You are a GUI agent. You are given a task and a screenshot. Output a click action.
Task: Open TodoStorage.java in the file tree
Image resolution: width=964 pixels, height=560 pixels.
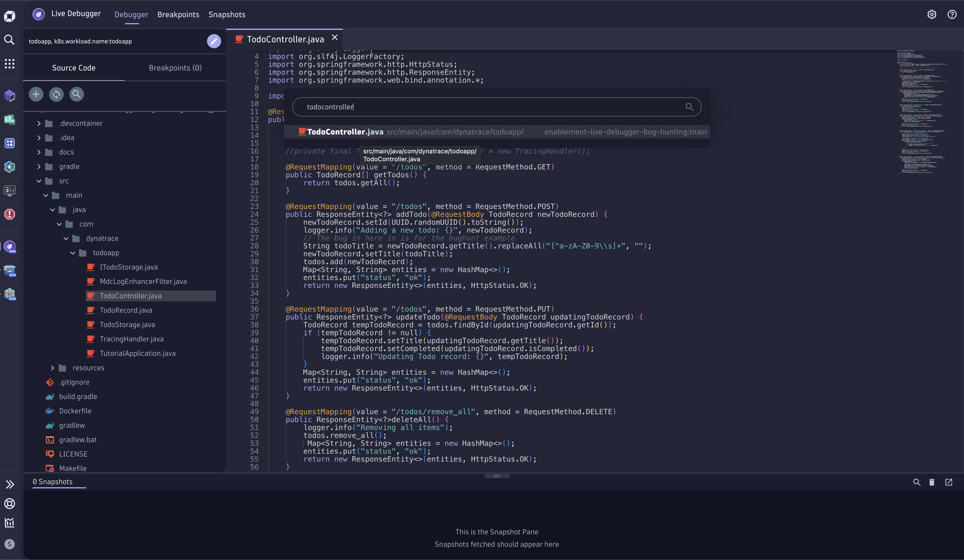(127, 325)
